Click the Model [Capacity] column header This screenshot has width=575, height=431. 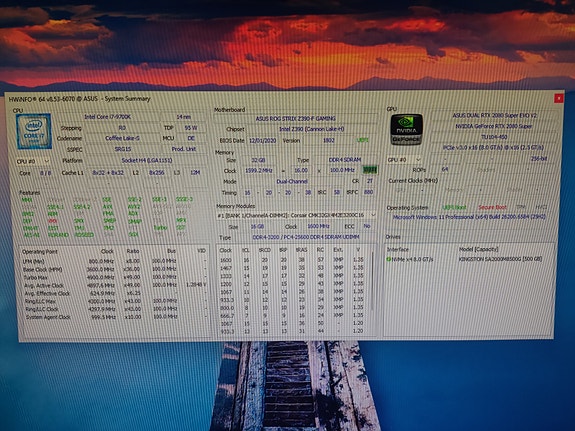coord(479,249)
